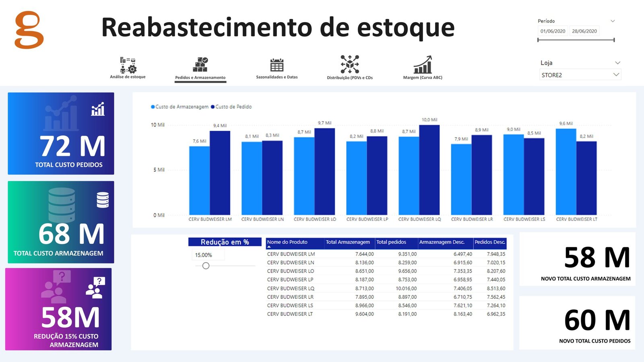Click the question people icon on the Redução card
The height and width of the screenshot is (362, 644).
click(x=96, y=287)
